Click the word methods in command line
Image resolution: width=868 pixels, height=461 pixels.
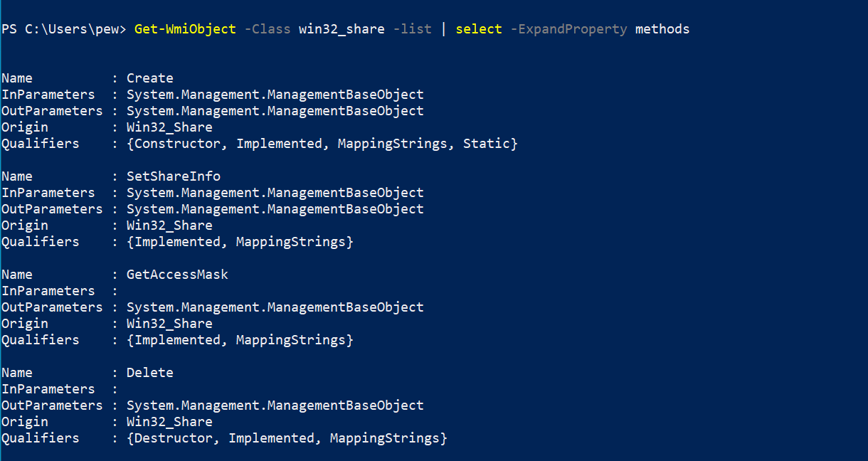click(662, 29)
